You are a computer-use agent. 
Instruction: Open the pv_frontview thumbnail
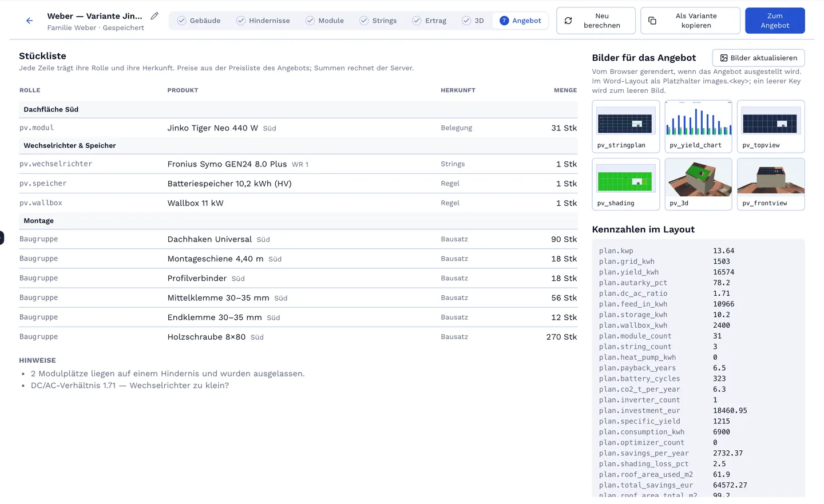771,184
